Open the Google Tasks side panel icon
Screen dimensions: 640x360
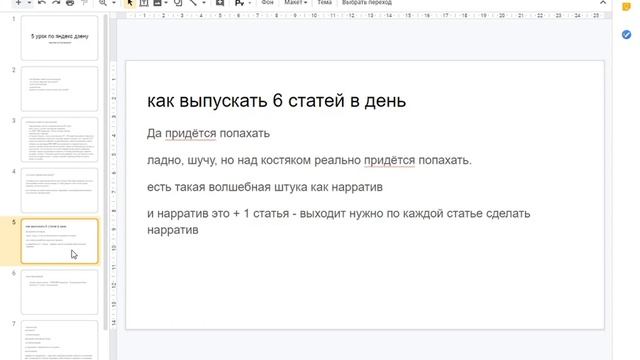pos(626,34)
